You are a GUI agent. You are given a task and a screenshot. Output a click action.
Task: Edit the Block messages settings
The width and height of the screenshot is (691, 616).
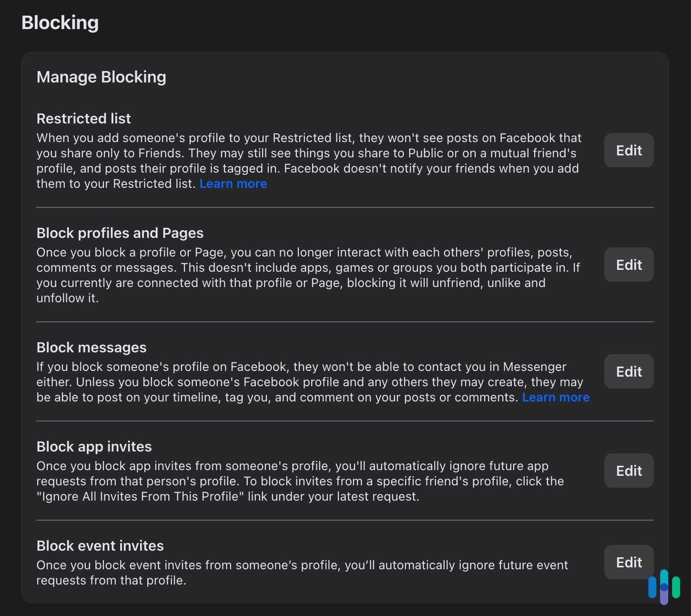pyautogui.click(x=628, y=371)
